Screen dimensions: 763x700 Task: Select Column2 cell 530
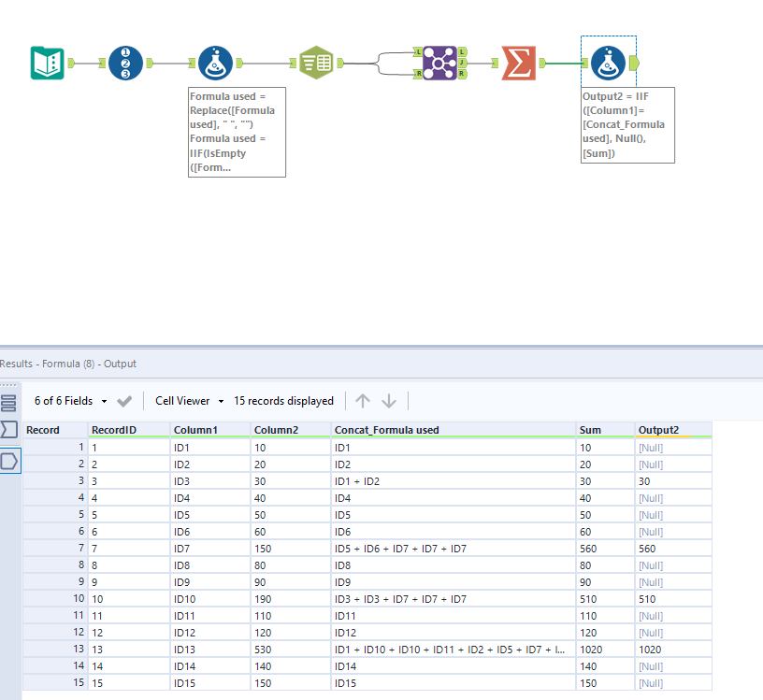[x=291, y=650]
